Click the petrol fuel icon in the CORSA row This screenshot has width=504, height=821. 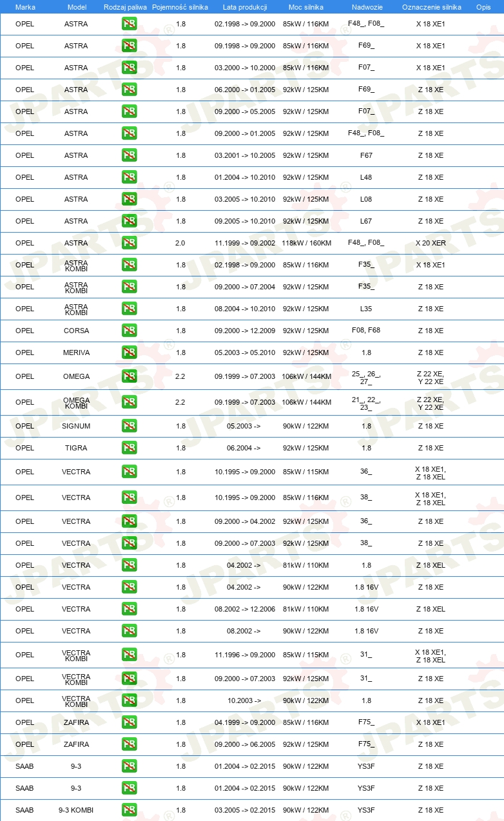[x=129, y=331]
